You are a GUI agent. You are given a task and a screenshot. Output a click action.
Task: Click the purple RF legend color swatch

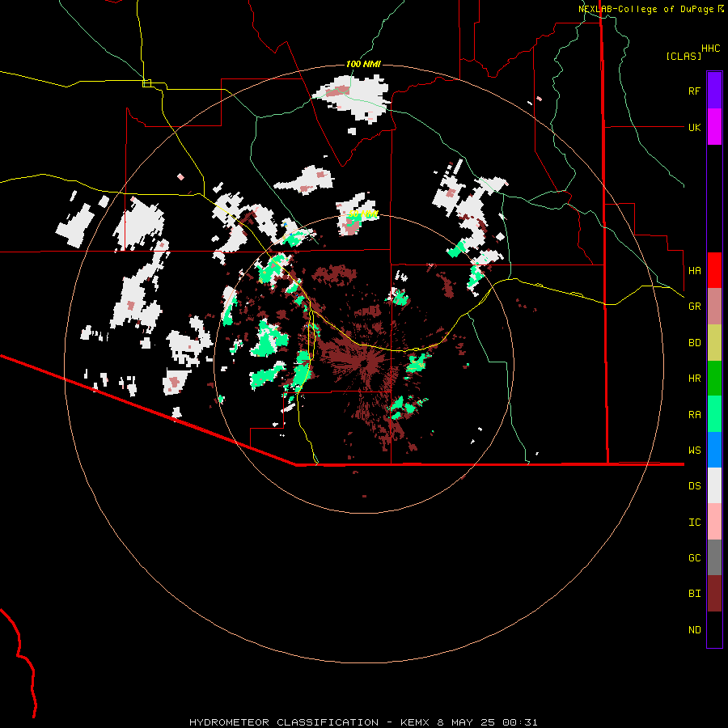[x=714, y=90]
